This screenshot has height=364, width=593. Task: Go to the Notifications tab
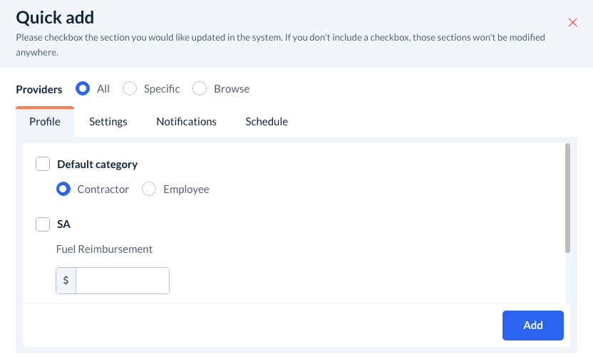click(186, 122)
